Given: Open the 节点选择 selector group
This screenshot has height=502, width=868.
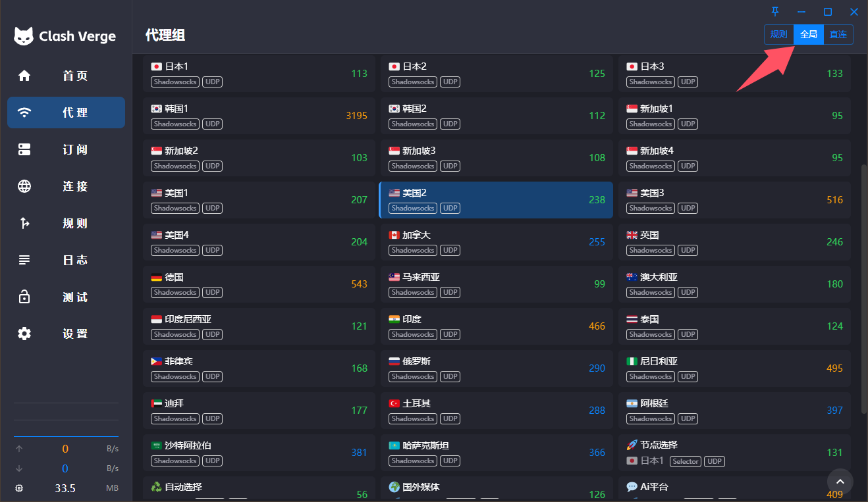Looking at the screenshot, I should point(734,453).
